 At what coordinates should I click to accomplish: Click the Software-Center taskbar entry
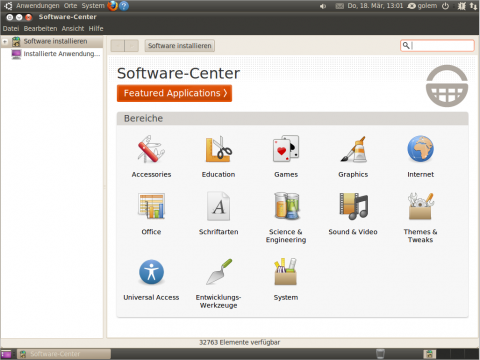[x=64, y=354]
